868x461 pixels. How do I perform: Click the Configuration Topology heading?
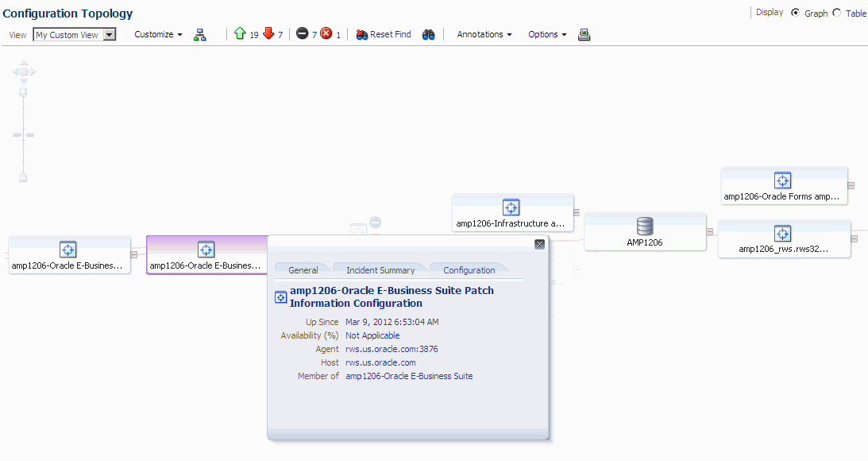tap(68, 14)
